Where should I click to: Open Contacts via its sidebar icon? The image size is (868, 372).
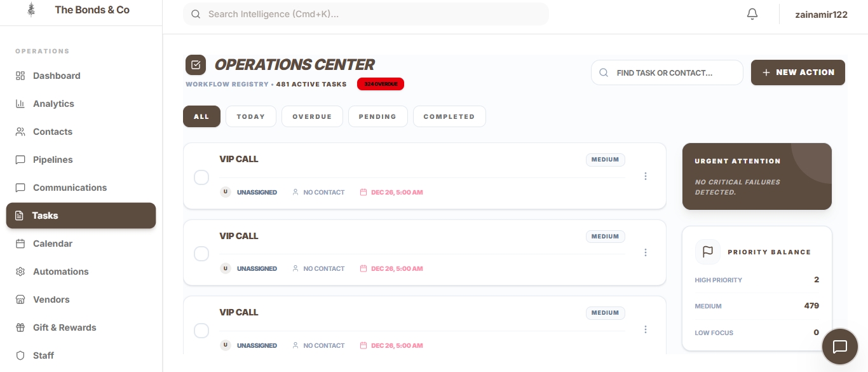21,131
